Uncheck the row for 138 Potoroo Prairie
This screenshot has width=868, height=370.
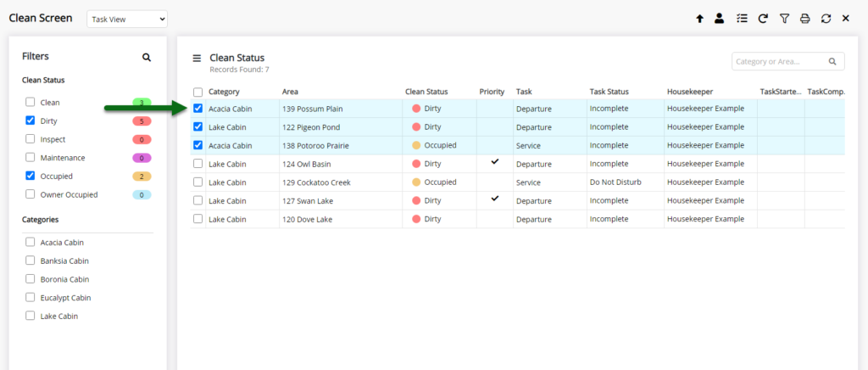tap(198, 145)
